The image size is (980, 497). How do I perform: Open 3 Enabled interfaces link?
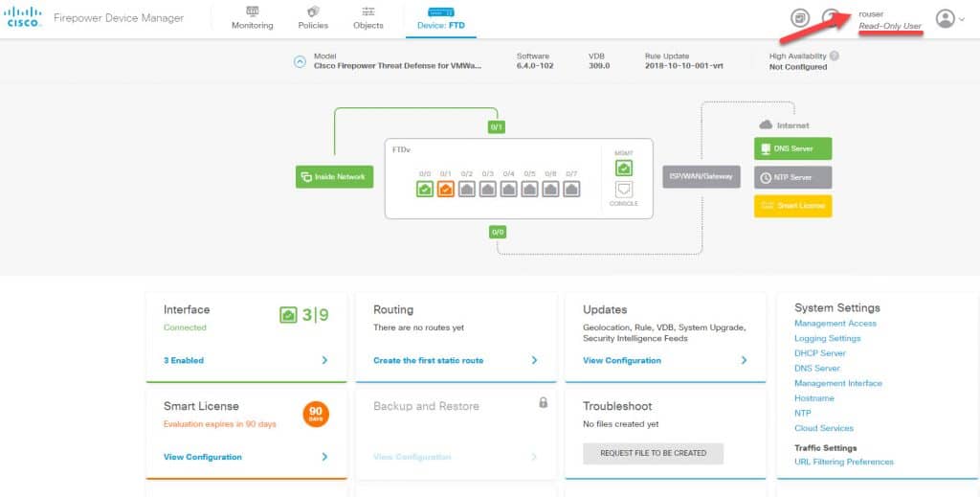click(184, 360)
